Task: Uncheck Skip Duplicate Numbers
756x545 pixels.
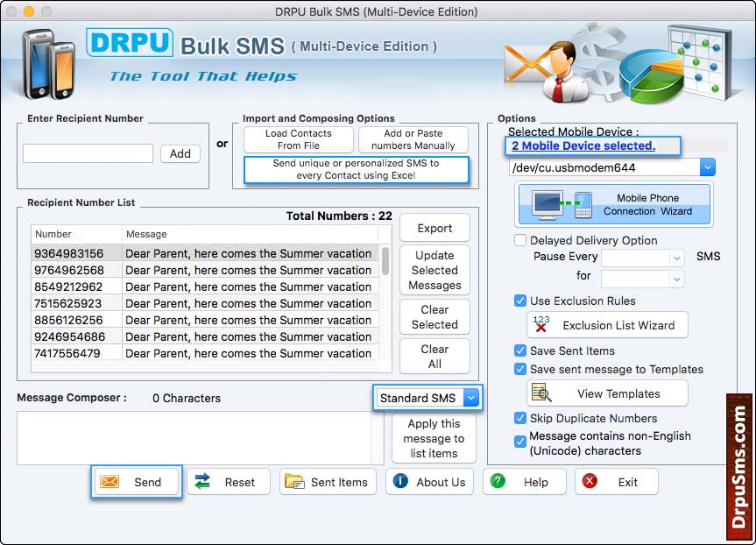Action: point(519,418)
